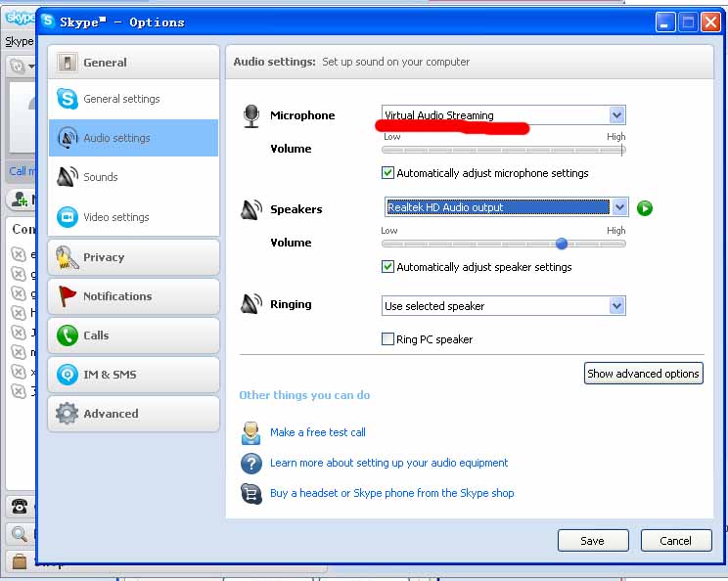Open the IM & SMS section
The image size is (728, 581).
click(x=133, y=374)
